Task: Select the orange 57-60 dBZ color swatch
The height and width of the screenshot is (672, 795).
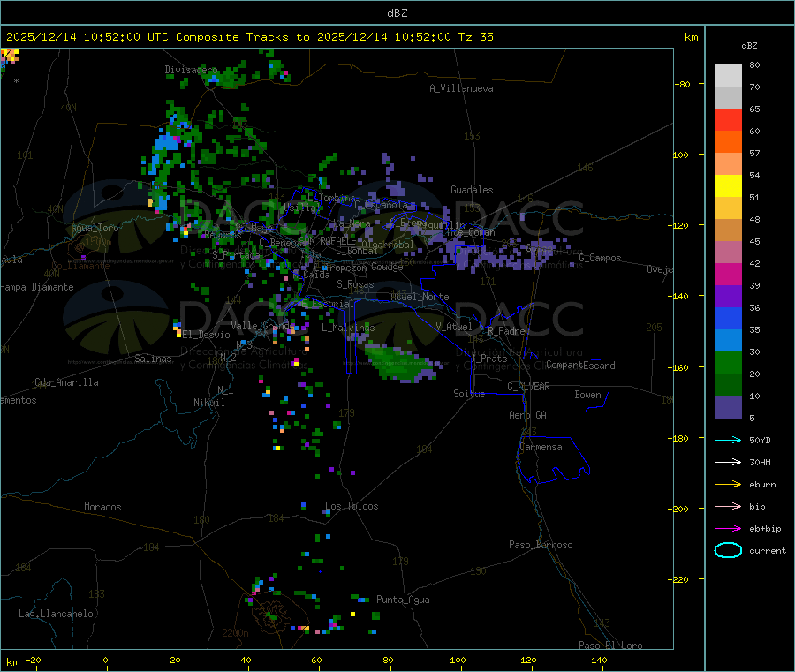Action: [728, 142]
